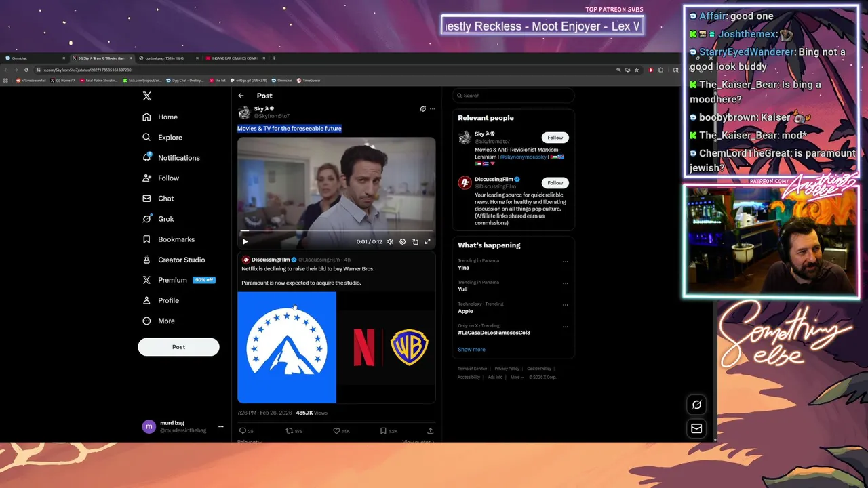Click the X search field

(x=513, y=96)
